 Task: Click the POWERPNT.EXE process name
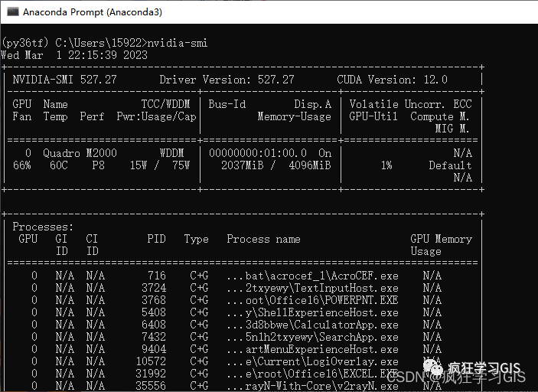click(x=312, y=300)
